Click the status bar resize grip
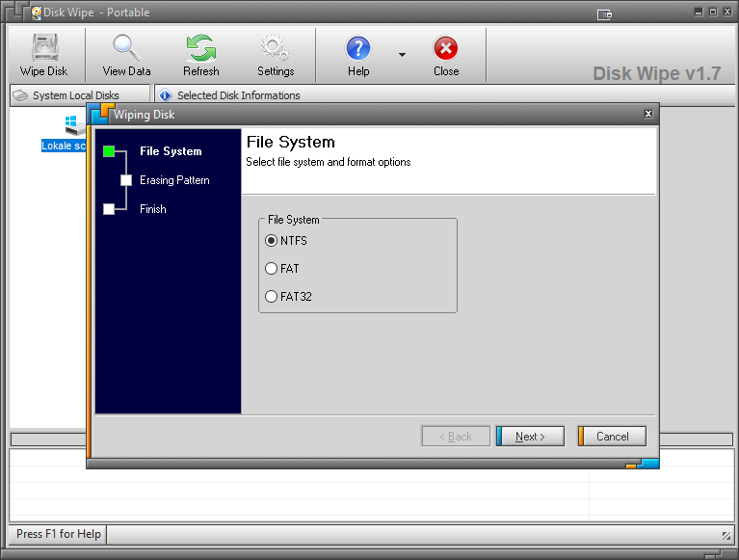The height and width of the screenshot is (560, 739). click(x=726, y=536)
